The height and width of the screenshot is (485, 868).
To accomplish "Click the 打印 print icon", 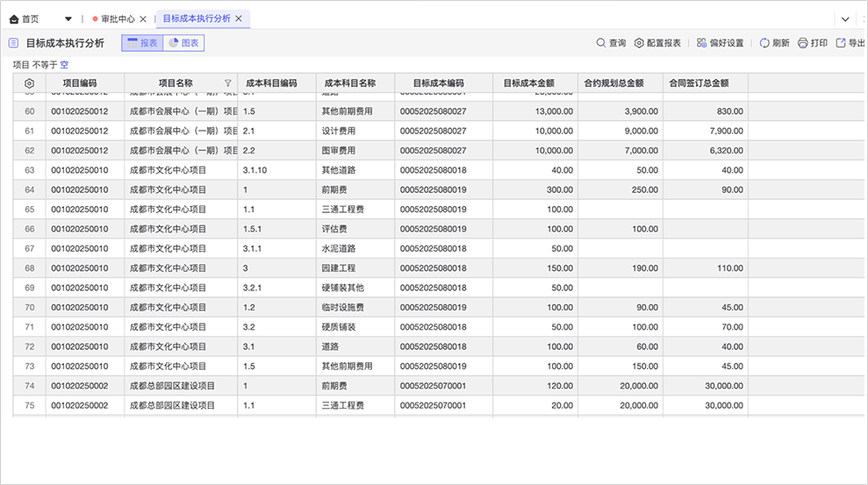I will pyautogui.click(x=802, y=43).
